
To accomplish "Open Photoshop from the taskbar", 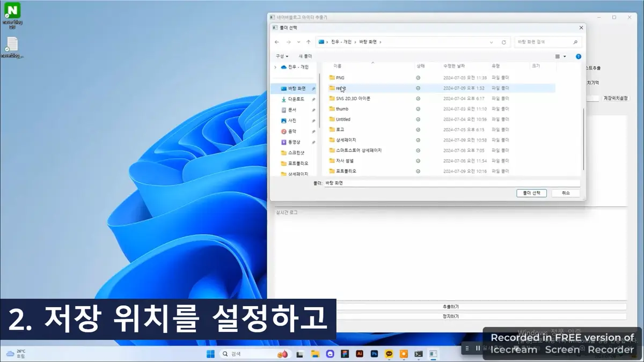I will click(x=375, y=354).
